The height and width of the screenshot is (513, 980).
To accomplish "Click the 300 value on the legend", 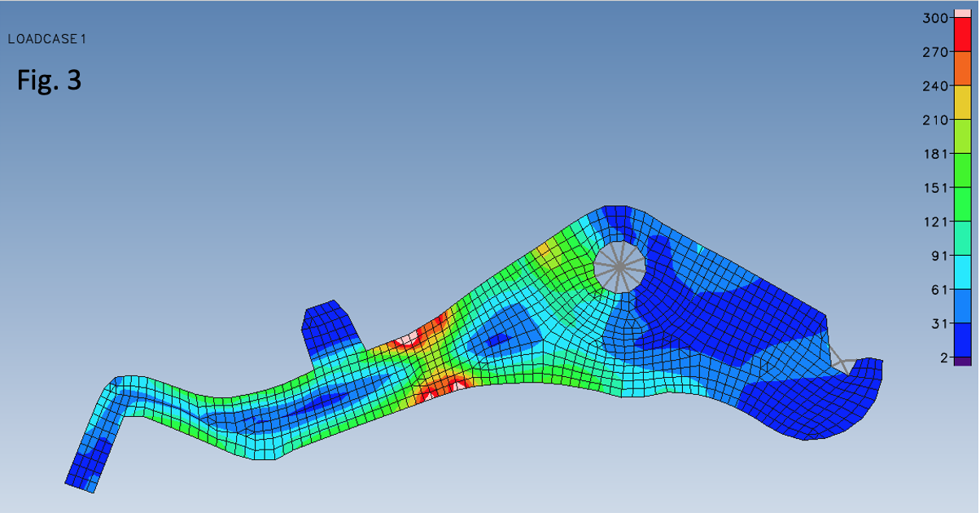I will (936, 18).
